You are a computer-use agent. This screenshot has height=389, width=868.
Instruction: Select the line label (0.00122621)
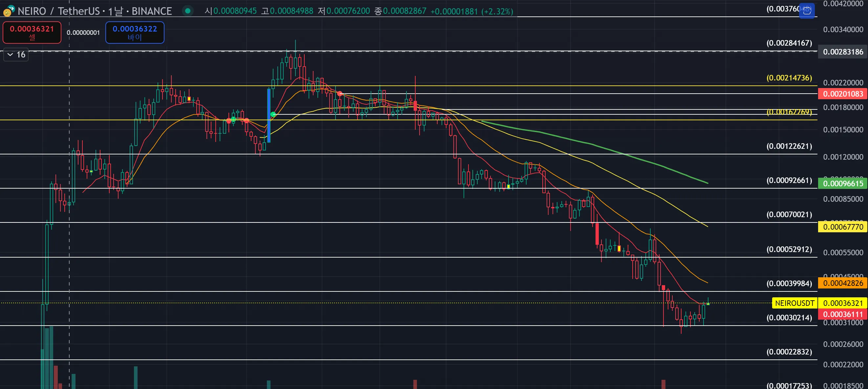[x=789, y=146]
